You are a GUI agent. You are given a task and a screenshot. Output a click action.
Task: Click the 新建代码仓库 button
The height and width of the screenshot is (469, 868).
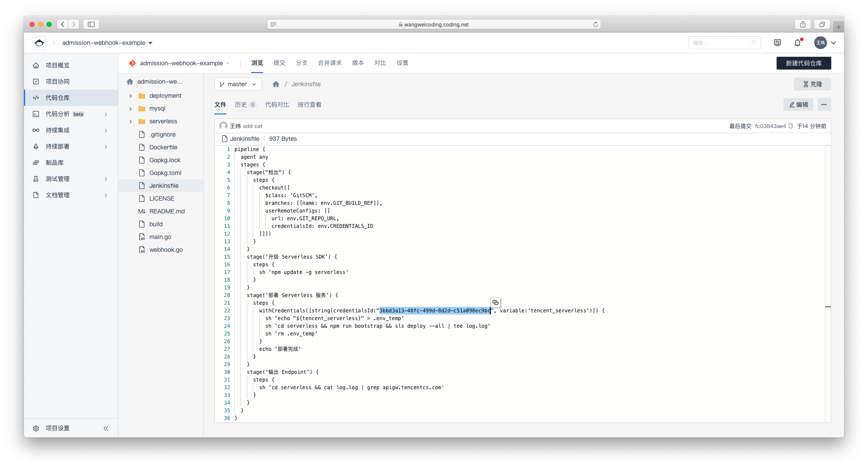coord(803,63)
